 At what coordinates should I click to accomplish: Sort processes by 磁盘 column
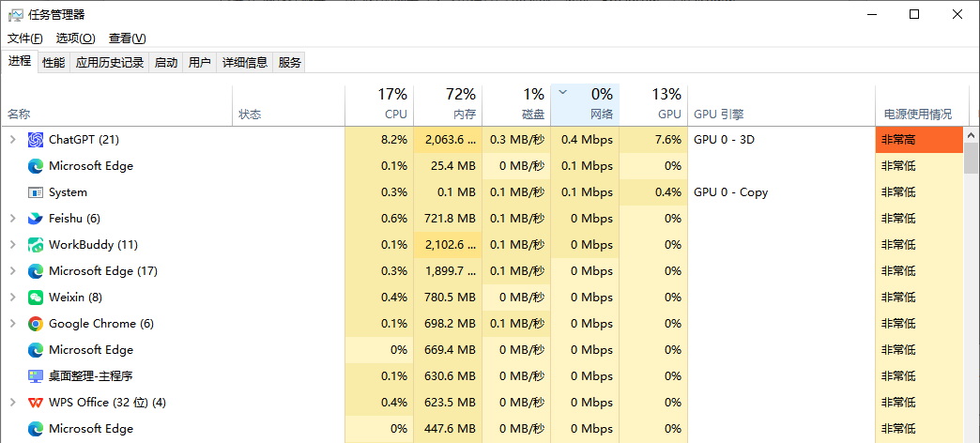click(x=516, y=105)
